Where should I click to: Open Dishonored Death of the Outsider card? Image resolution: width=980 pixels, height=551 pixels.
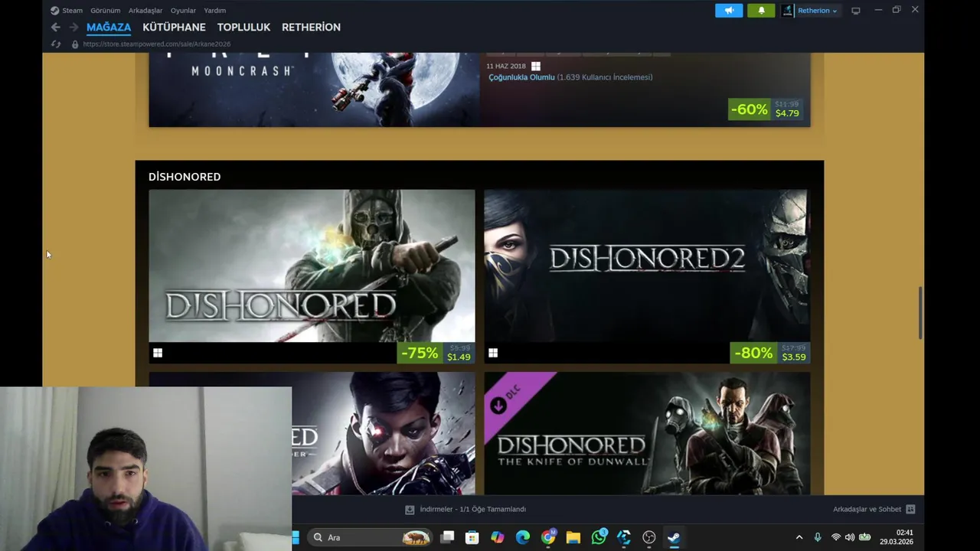[383, 433]
